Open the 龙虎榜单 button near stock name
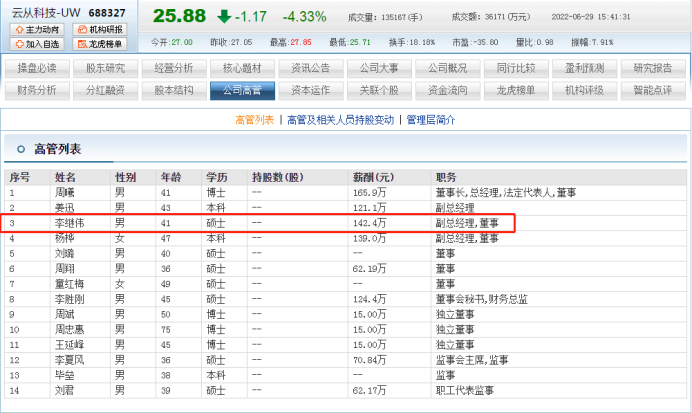Viewport: 692px width, 413px height. pyautogui.click(x=100, y=44)
